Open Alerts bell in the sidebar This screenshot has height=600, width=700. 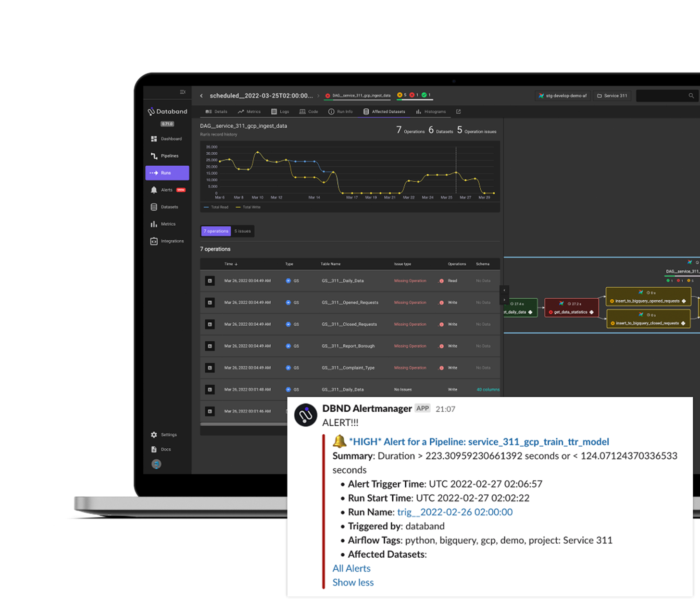154,190
